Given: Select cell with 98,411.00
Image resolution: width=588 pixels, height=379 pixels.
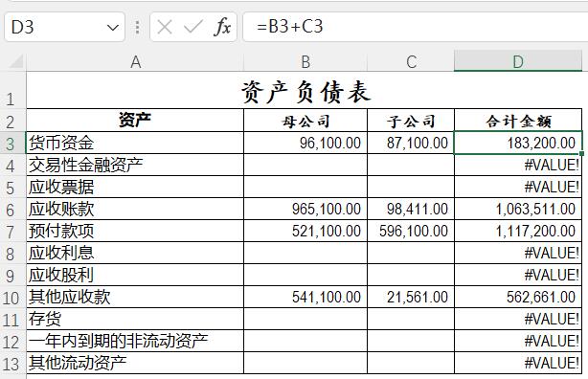Looking at the screenshot, I should pos(411,209).
